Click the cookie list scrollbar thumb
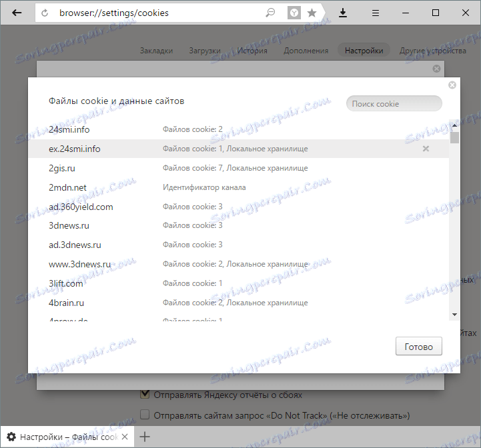Image resolution: width=481 pixels, height=448 pixels. click(454, 137)
